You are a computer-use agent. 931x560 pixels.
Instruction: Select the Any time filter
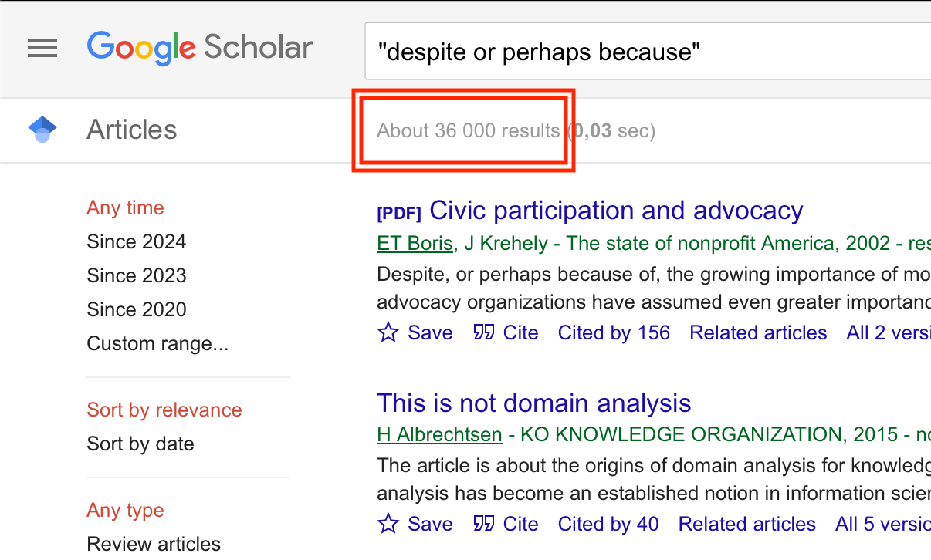pyautogui.click(x=125, y=207)
